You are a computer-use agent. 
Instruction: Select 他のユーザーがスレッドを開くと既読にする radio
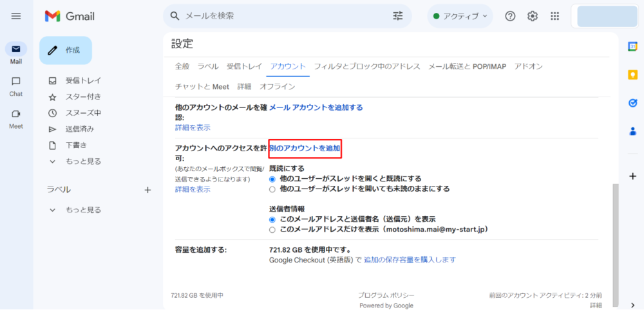click(272, 179)
